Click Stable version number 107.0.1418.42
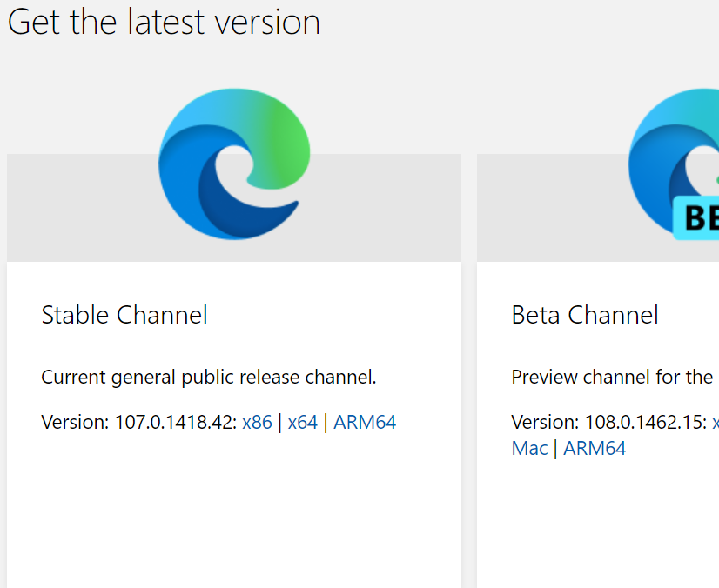719x588 pixels. (174, 423)
